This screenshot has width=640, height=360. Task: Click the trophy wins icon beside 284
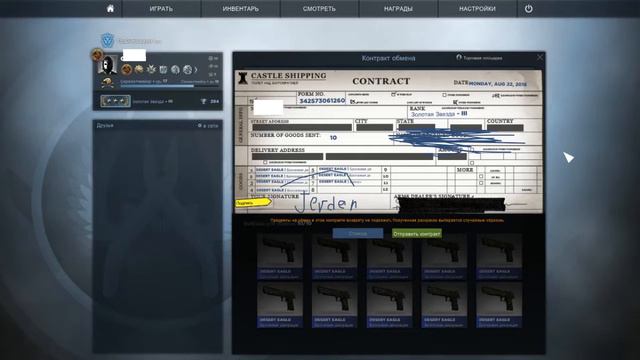click(203, 101)
